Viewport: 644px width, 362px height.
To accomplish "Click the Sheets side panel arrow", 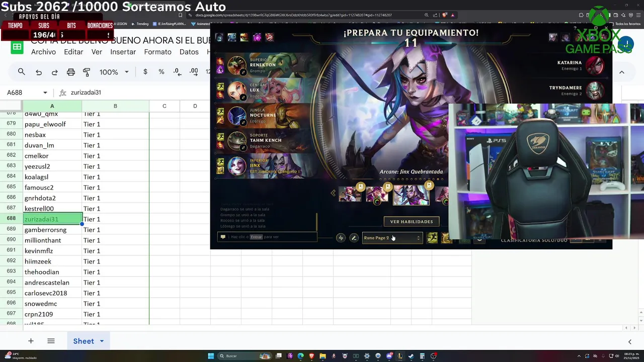I will click(630, 342).
